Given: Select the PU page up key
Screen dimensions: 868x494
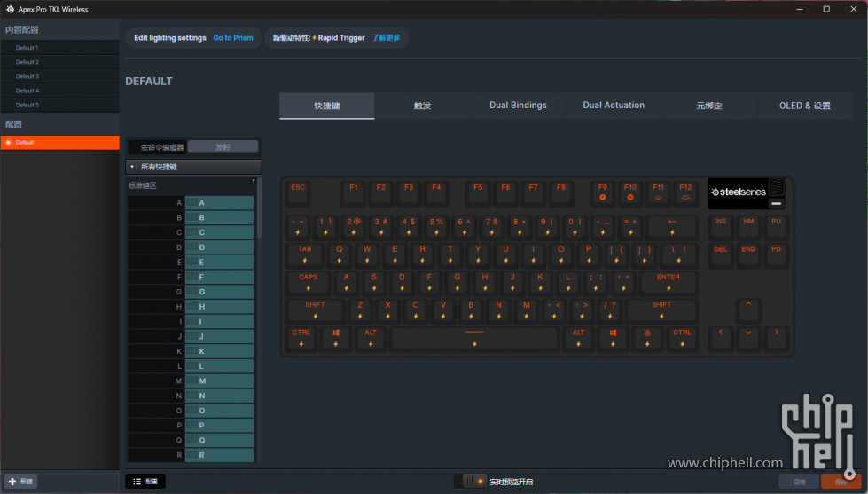Looking at the screenshot, I should click(776, 227).
